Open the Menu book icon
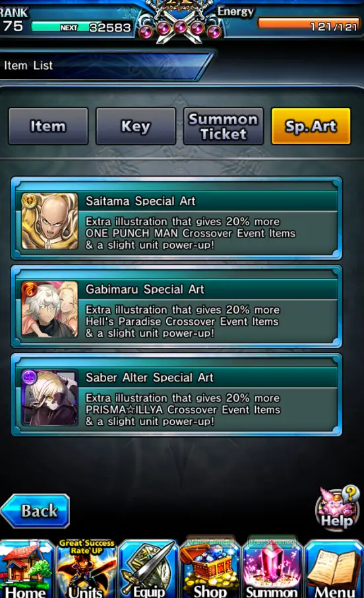The width and height of the screenshot is (364, 598). 334,570
